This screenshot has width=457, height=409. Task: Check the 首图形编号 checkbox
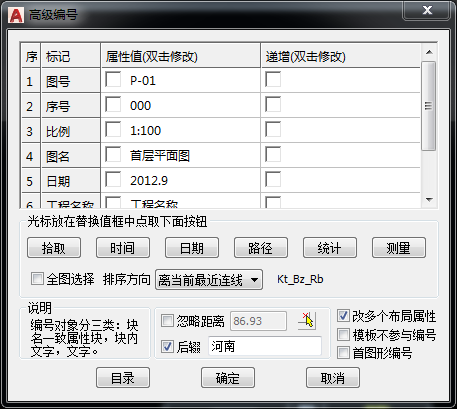coord(343,352)
